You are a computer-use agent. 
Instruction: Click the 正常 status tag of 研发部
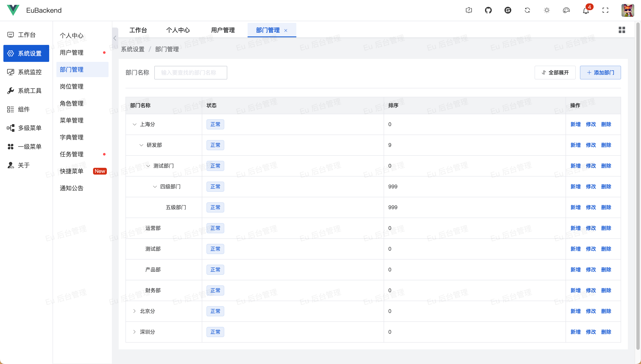click(215, 145)
